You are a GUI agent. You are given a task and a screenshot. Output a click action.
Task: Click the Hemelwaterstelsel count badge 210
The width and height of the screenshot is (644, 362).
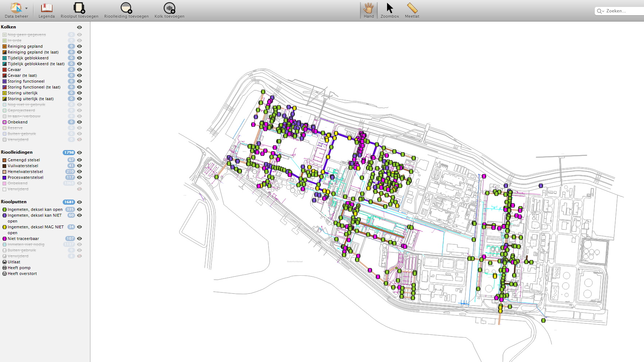[70, 172]
